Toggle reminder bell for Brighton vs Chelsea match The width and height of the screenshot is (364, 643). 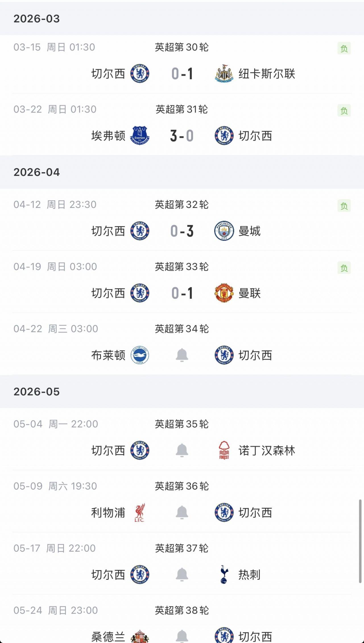182,355
